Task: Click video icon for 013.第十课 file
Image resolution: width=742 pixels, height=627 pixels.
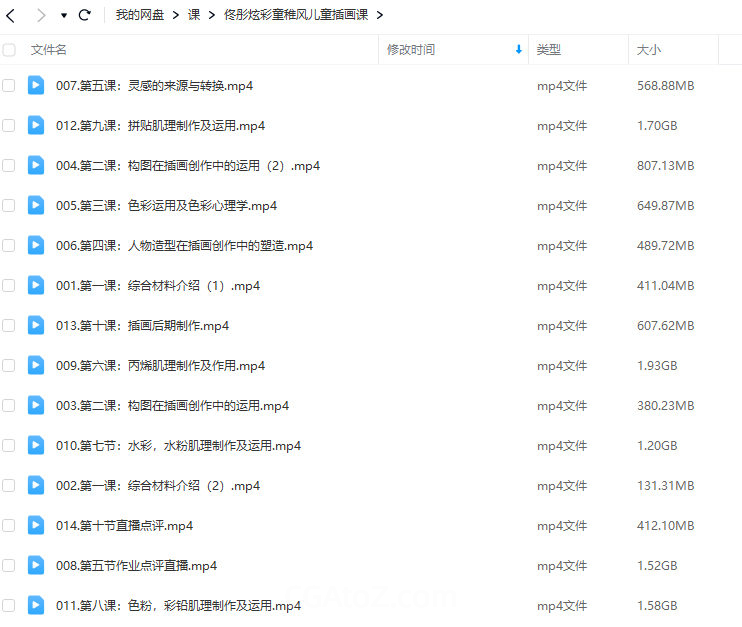Action: tap(36, 326)
